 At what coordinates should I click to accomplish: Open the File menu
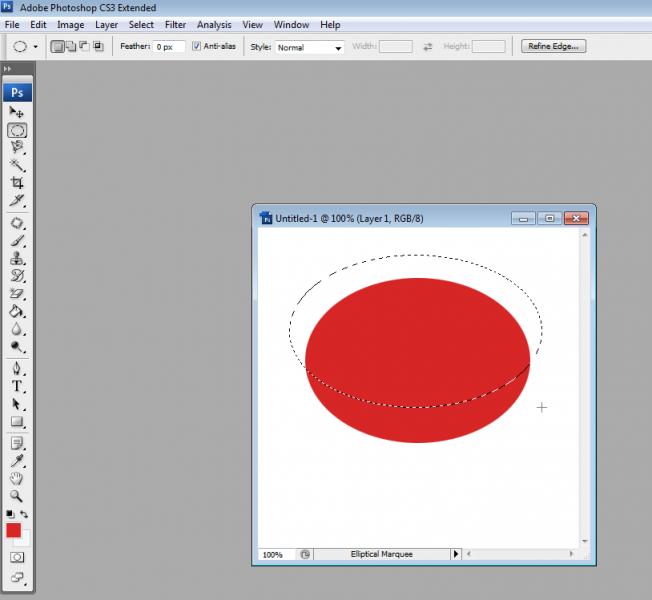[x=12, y=25]
